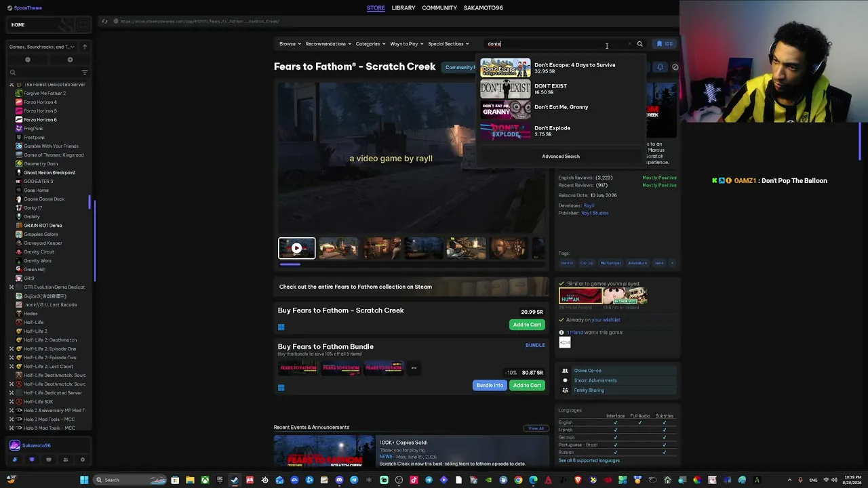Open the library filter options icon
The image size is (868, 488).
pyautogui.click(x=85, y=73)
